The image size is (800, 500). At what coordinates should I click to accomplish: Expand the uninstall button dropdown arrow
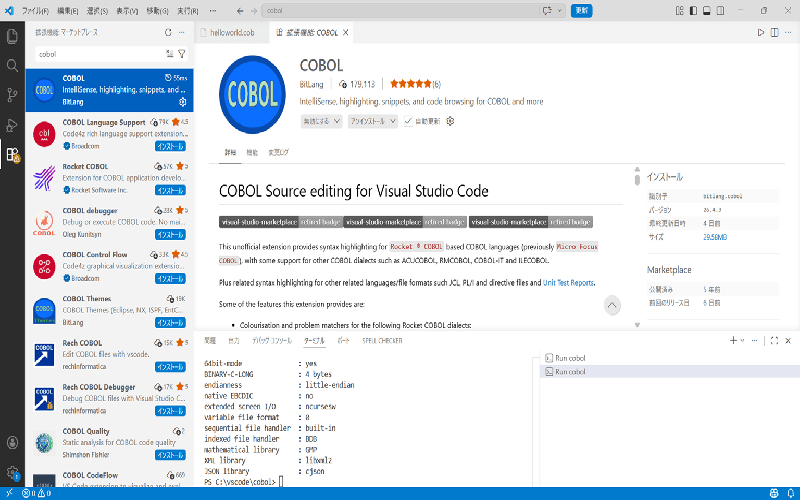(x=392, y=121)
